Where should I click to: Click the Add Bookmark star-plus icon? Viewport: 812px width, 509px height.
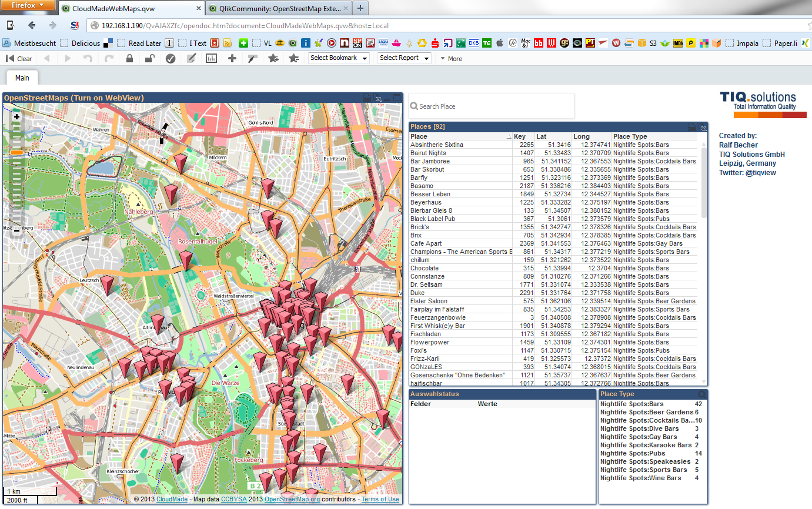pyautogui.click(x=273, y=58)
